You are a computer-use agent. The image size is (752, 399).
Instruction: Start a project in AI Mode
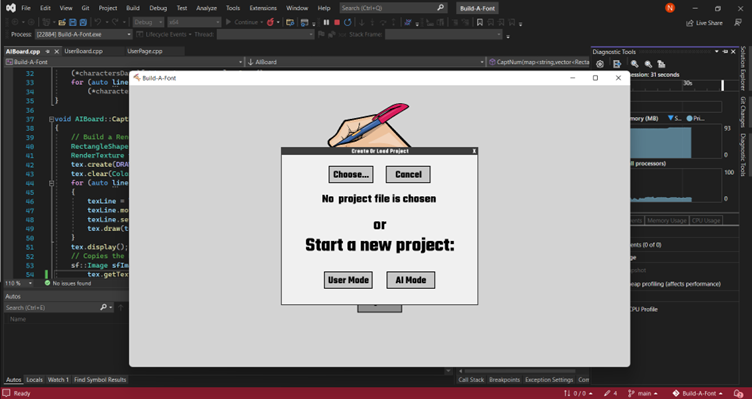pos(411,280)
